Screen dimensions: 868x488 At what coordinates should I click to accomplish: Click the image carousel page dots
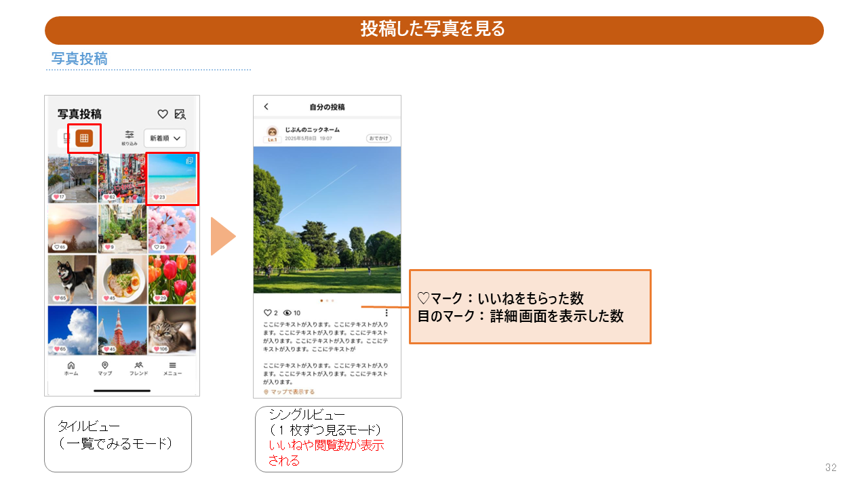click(x=327, y=300)
